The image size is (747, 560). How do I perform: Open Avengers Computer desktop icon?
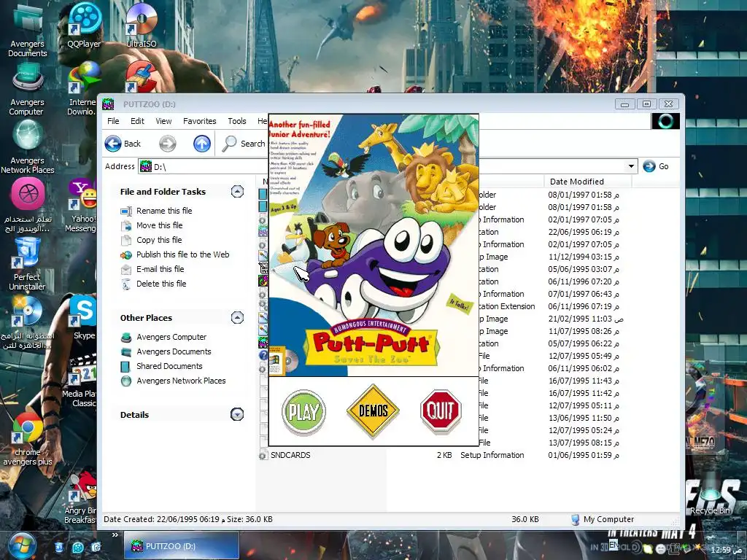[x=27, y=90]
